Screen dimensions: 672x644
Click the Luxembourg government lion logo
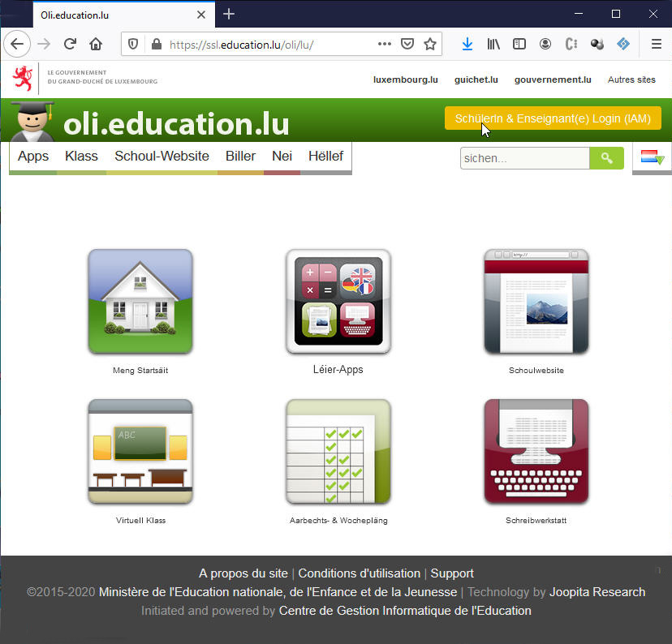click(23, 79)
